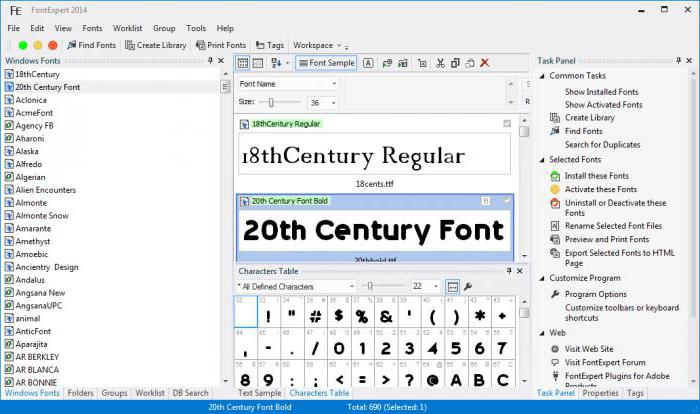Screen dimensions: 700x414
Task: Click Visit FontExpert Forum link
Action: [605, 362]
